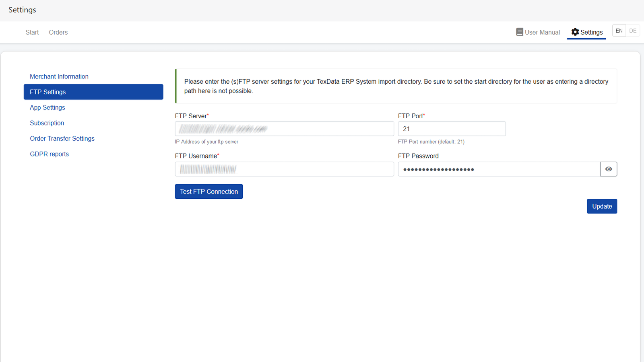Viewport: 644px width, 362px height.
Task: Open App Settings in the sidebar
Action: (47, 107)
